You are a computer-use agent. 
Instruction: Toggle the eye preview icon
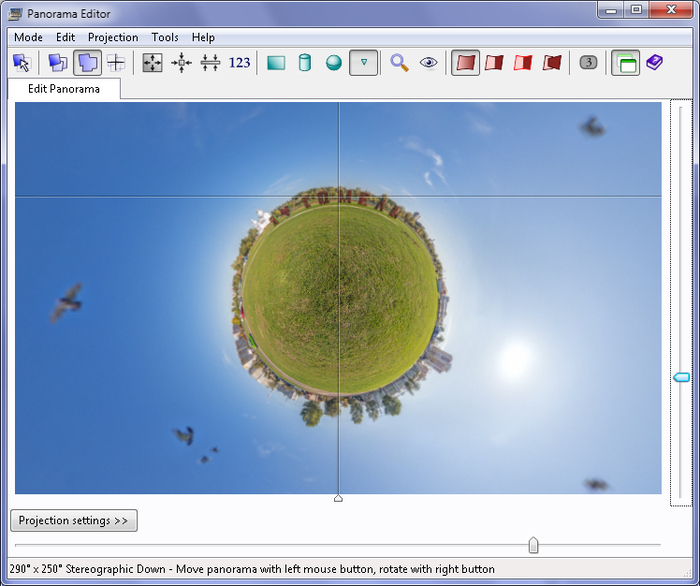429,63
